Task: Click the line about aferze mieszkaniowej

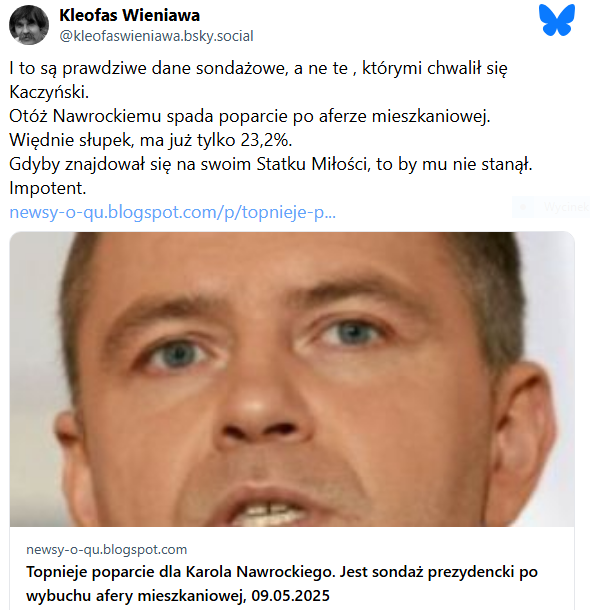Action: point(250,116)
